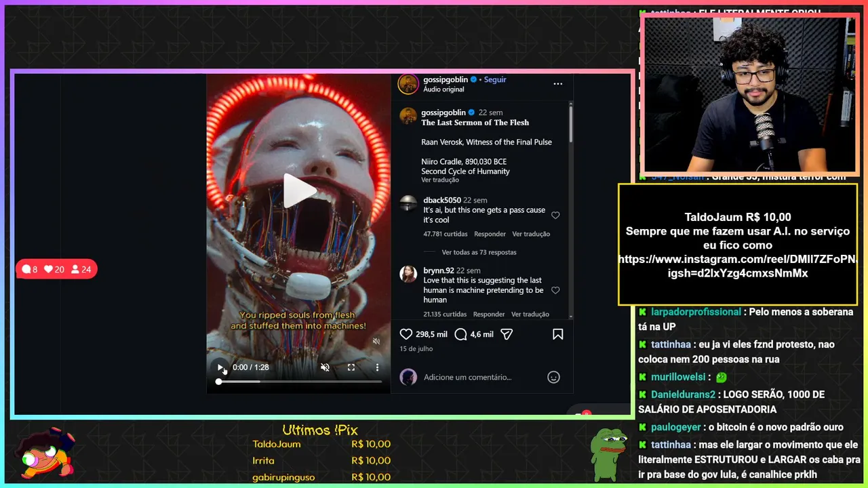Click gossipgoblin username in the post header
Screen dimensions: 868x488
[446, 79]
